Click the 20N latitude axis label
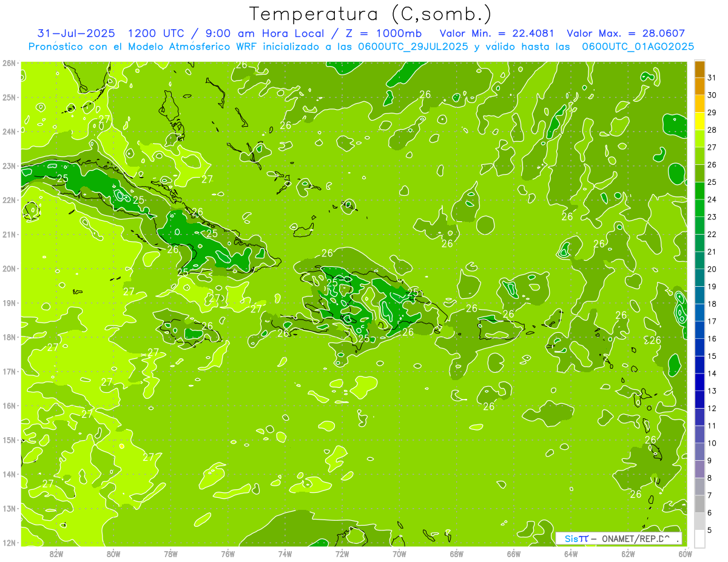The width and height of the screenshot is (728, 562). tap(8, 269)
